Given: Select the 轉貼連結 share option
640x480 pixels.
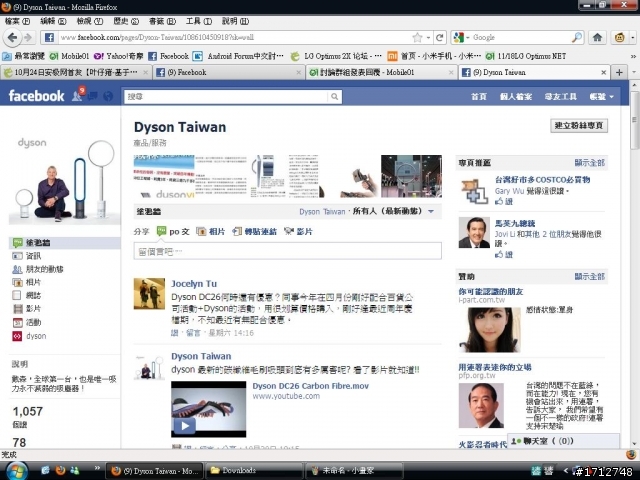Looking at the screenshot, I should 254,231.
